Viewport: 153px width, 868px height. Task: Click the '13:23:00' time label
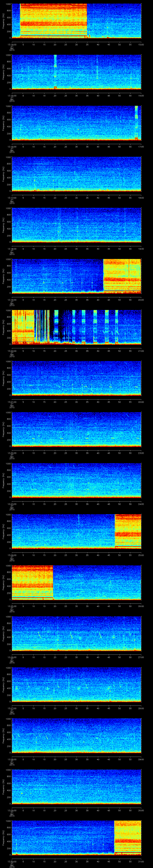[x=12, y=504]
